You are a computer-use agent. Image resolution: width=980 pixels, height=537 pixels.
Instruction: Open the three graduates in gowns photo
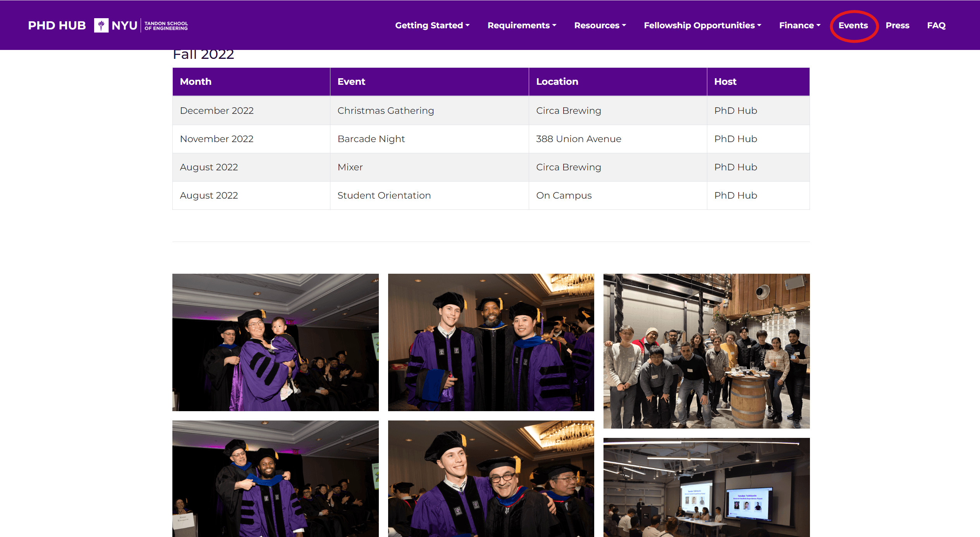(x=491, y=342)
